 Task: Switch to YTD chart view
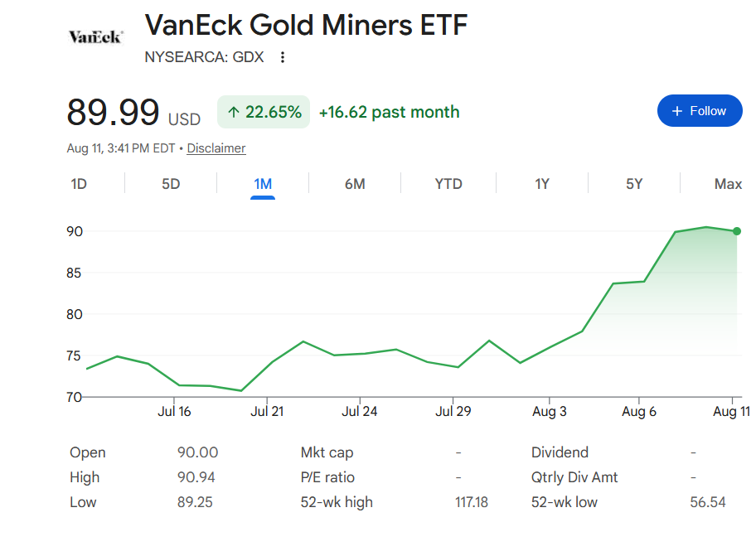click(x=448, y=184)
